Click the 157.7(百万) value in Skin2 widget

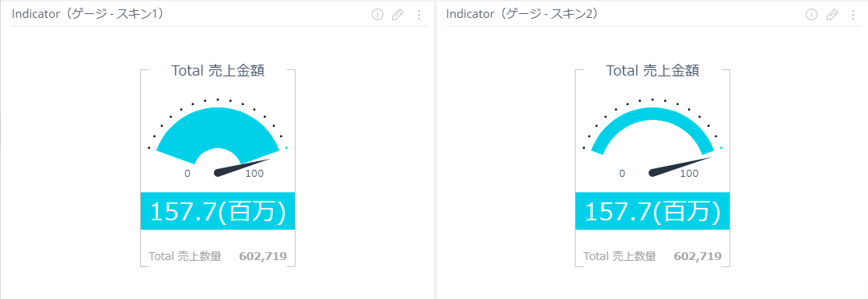pyautogui.click(x=653, y=213)
